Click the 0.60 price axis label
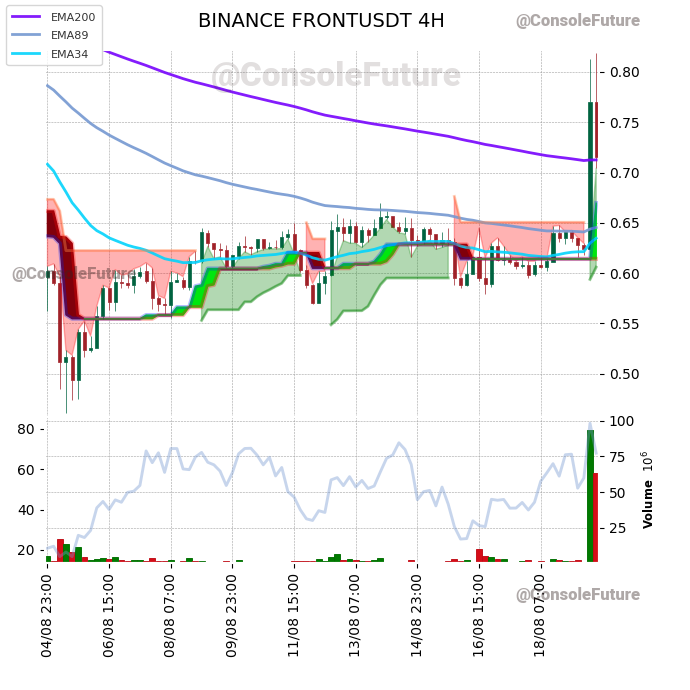 coord(624,274)
